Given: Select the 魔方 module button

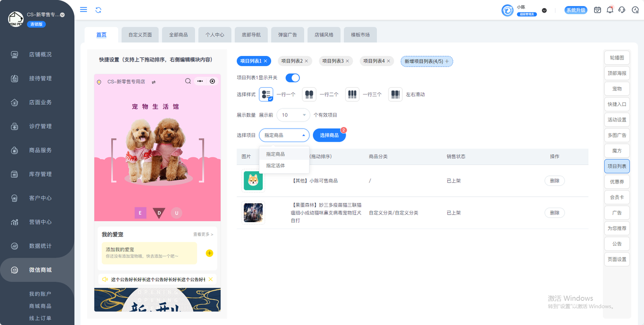Looking at the screenshot, I should [617, 151].
